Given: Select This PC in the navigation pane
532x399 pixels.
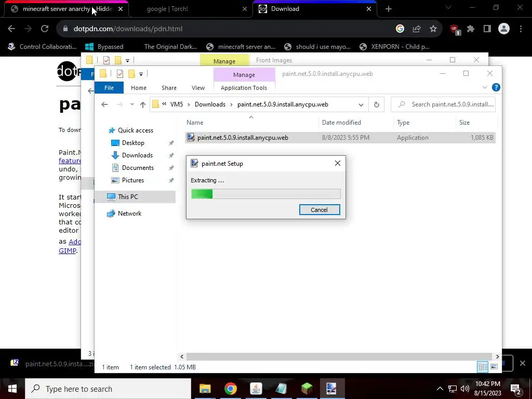Looking at the screenshot, I should coord(128,196).
